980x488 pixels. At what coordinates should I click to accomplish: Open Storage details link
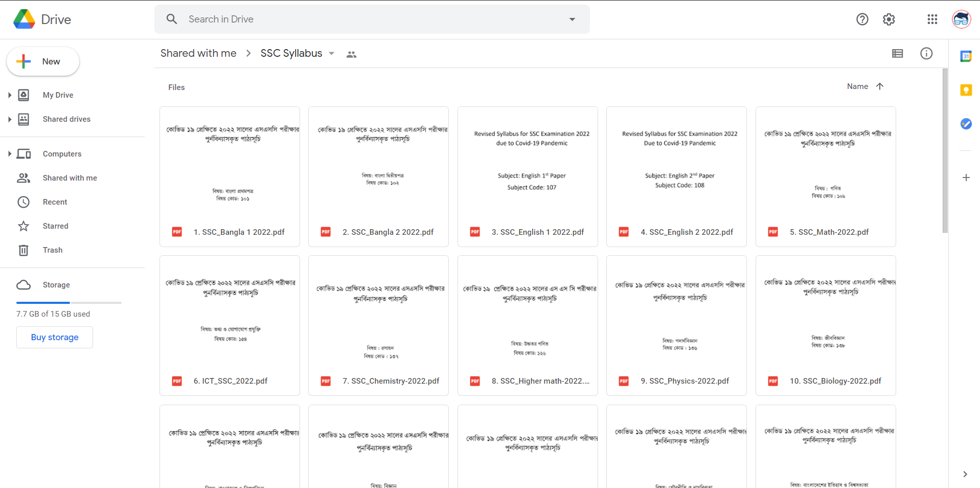(56, 285)
